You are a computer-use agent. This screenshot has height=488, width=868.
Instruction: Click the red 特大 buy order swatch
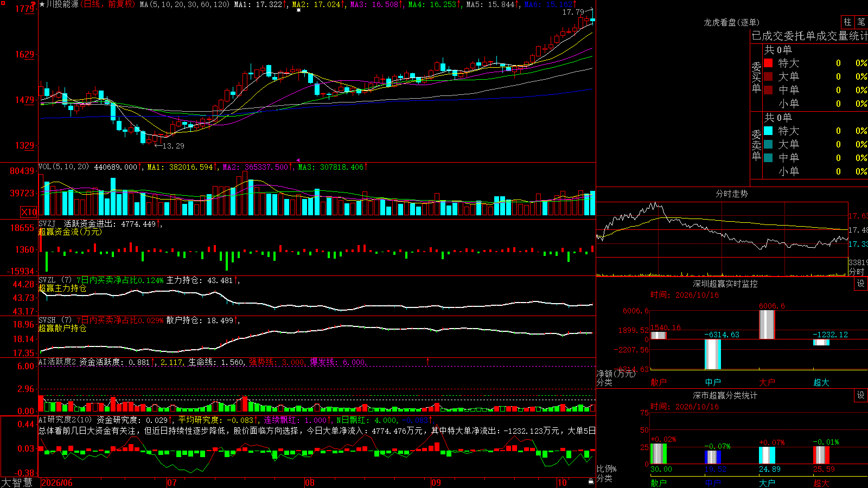768,63
